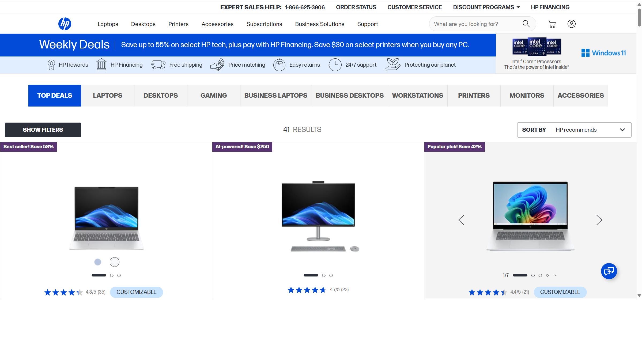
Task: Click the Free shipping truck icon
Action: (x=158, y=65)
